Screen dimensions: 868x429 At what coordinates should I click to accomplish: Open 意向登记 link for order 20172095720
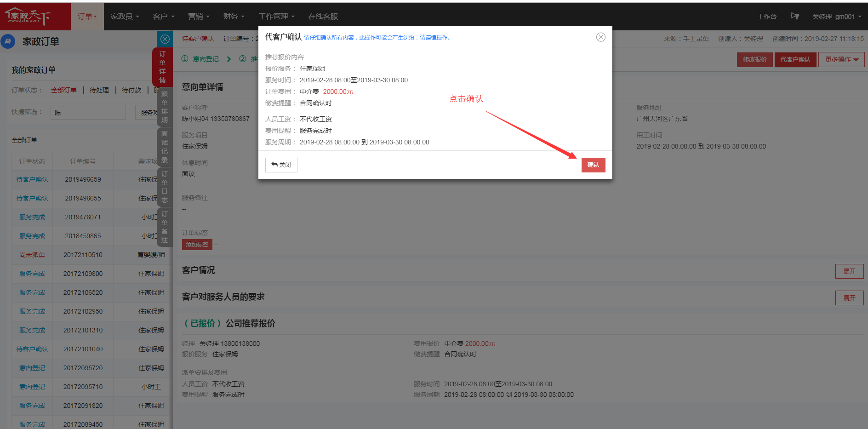click(32, 368)
